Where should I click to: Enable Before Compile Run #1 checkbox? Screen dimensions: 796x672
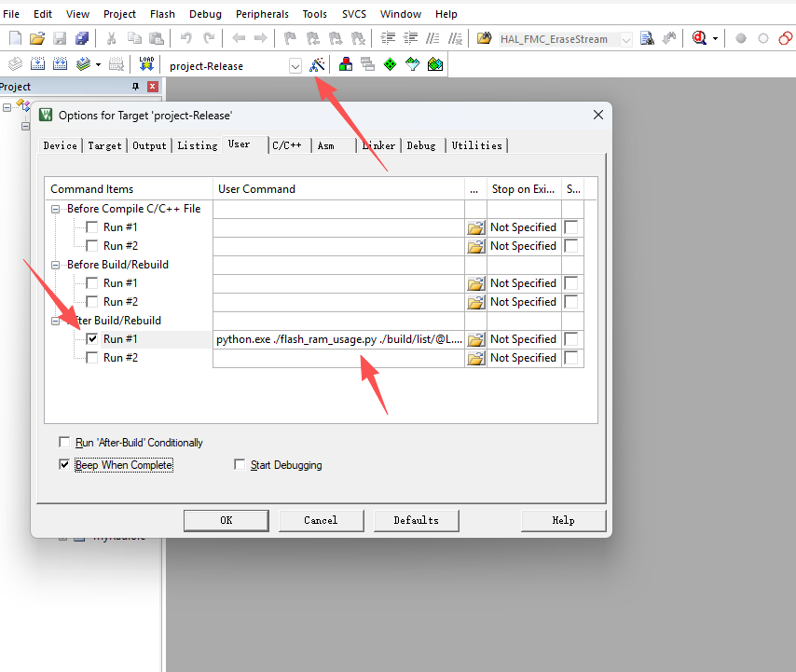tap(92, 227)
